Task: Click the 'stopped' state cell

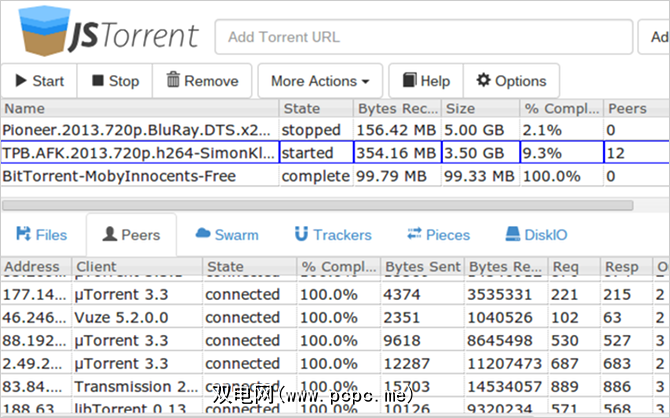Action: [x=316, y=130]
